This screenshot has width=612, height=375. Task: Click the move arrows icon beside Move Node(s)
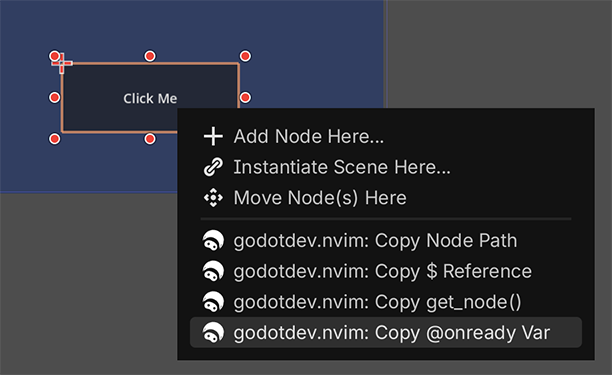[x=213, y=198]
